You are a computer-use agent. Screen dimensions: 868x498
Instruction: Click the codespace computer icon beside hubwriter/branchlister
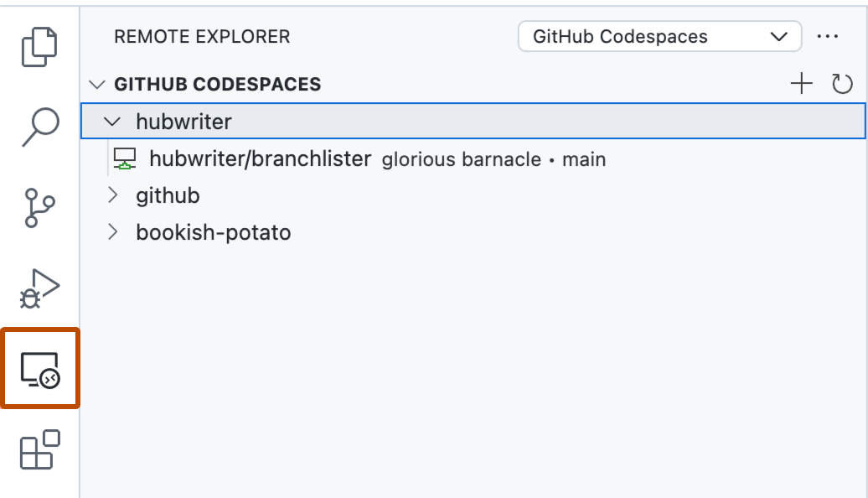[125, 158]
